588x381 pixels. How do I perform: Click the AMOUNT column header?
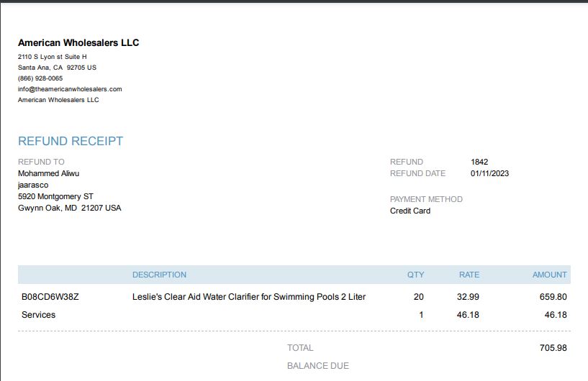pos(550,275)
